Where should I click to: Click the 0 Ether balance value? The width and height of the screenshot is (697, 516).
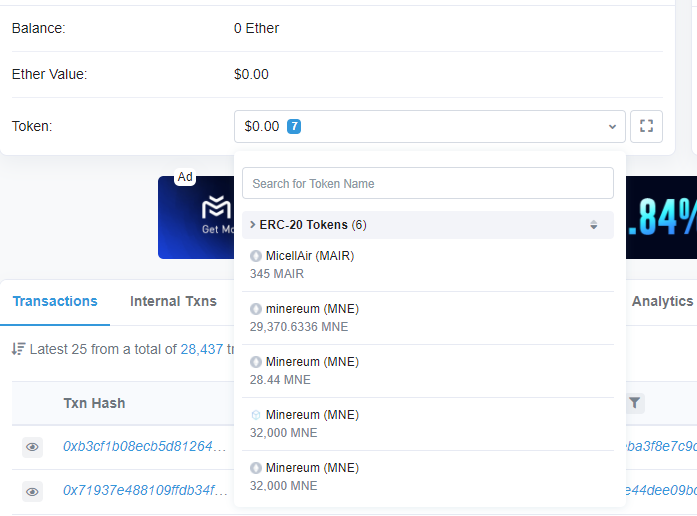click(256, 28)
